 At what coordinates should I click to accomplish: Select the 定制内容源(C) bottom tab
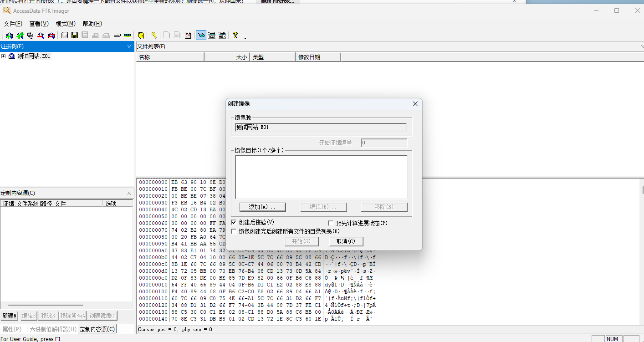coord(97,329)
